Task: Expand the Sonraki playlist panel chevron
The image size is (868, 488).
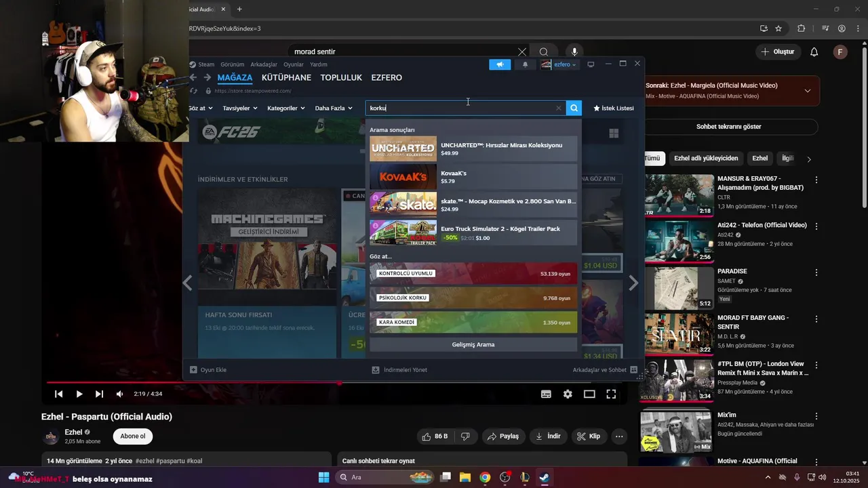Action: point(808,91)
